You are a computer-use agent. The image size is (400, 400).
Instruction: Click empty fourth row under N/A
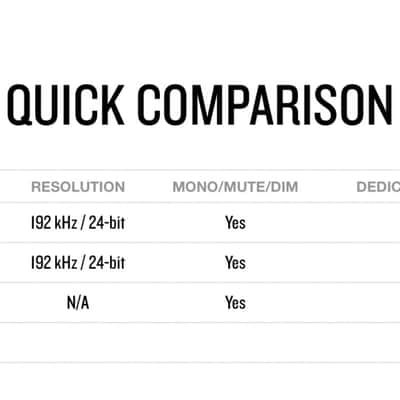[x=78, y=342]
